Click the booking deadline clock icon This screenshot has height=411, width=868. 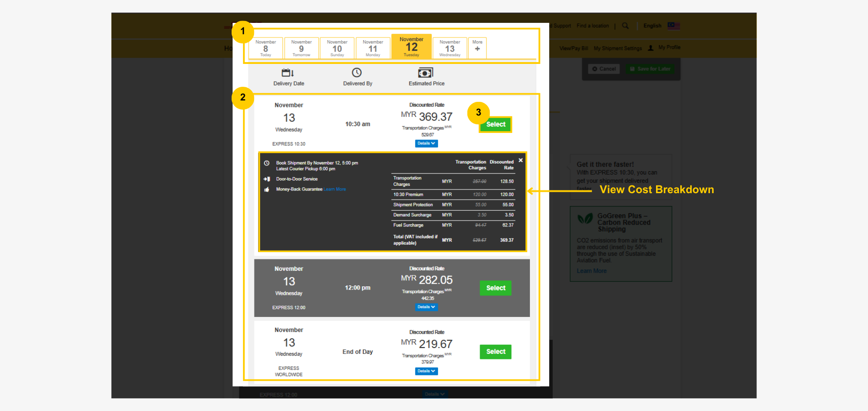[x=267, y=163]
